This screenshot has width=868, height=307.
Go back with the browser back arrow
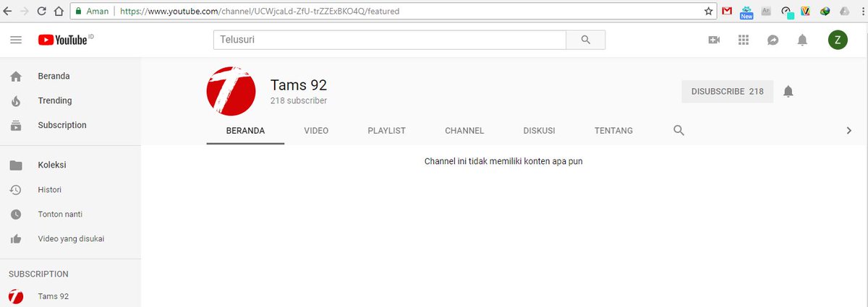click(x=7, y=12)
